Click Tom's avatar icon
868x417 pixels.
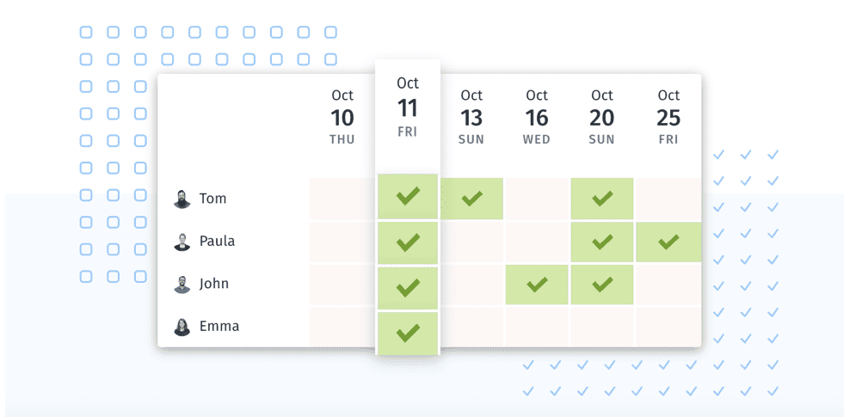[182, 199]
